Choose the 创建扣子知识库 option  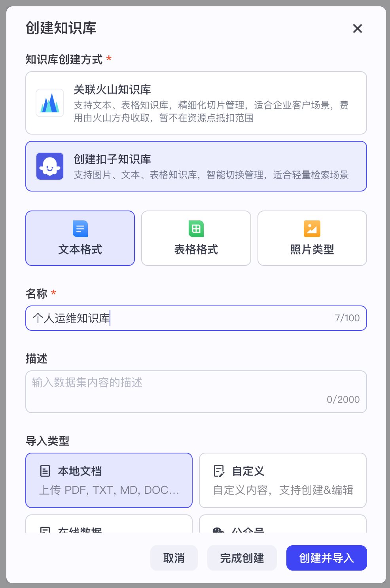click(x=196, y=166)
